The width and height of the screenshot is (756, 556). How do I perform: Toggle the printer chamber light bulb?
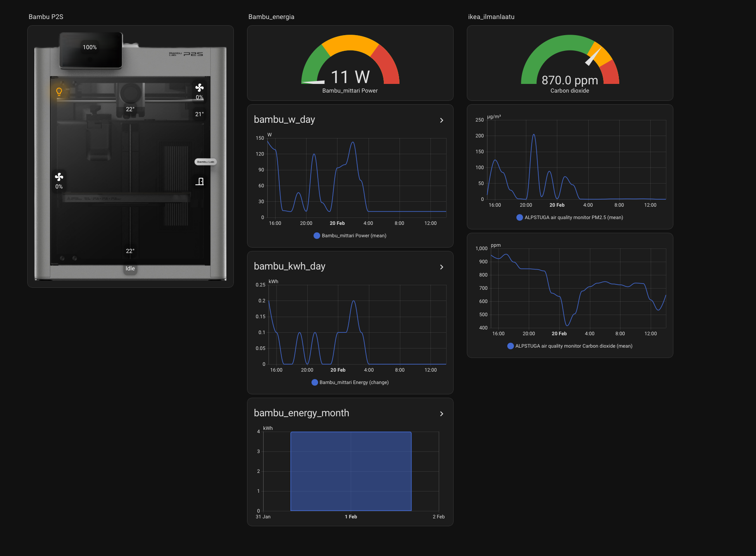pos(59,91)
